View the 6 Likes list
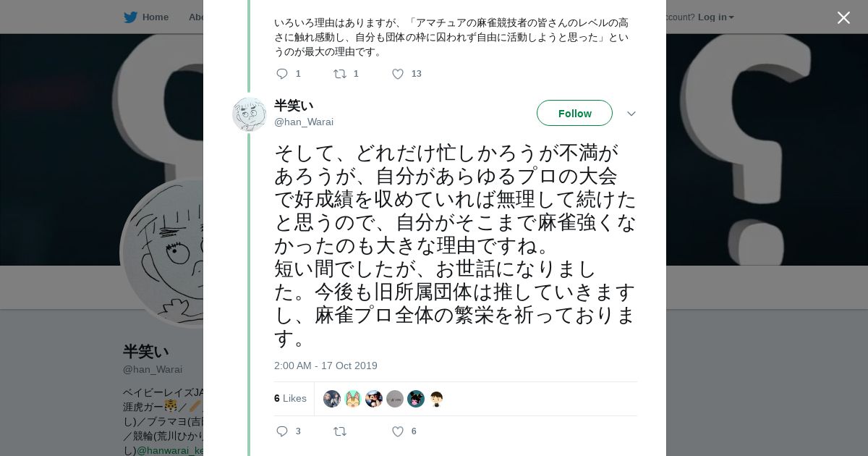868x456 pixels. pyautogui.click(x=290, y=399)
